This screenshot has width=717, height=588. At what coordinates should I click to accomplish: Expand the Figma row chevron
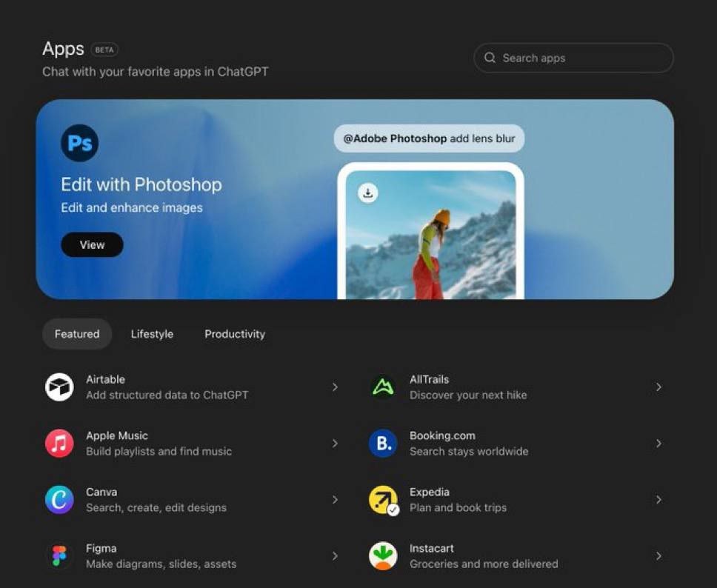tap(336, 556)
